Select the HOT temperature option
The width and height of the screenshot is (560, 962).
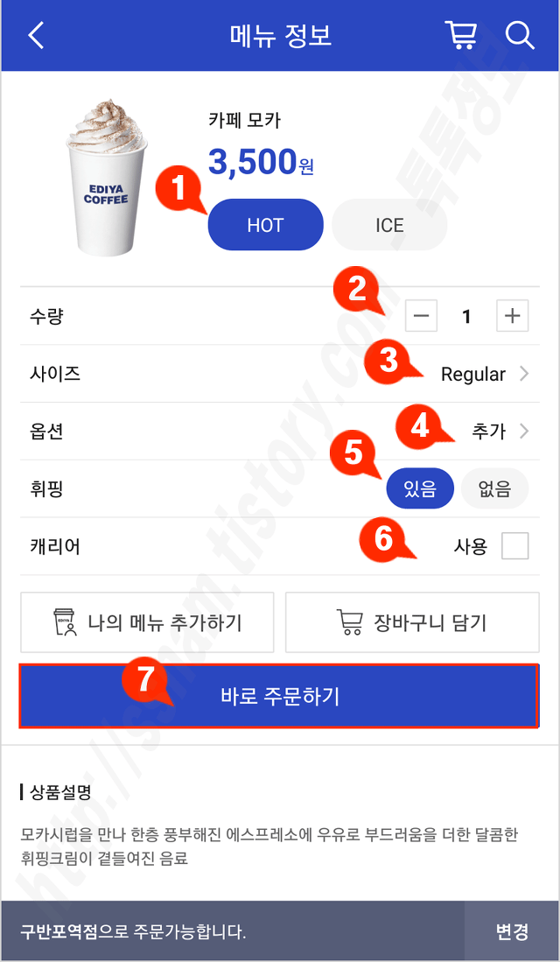coord(266,225)
